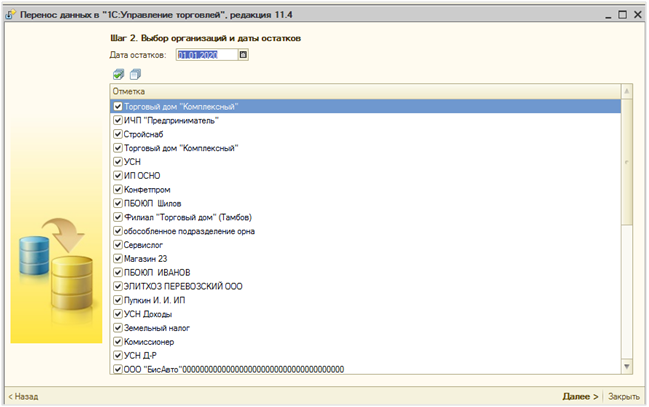Uncheck the УСН Доходы checkbox
This screenshot has width=649, height=407.
pyautogui.click(x=118, y=314)
